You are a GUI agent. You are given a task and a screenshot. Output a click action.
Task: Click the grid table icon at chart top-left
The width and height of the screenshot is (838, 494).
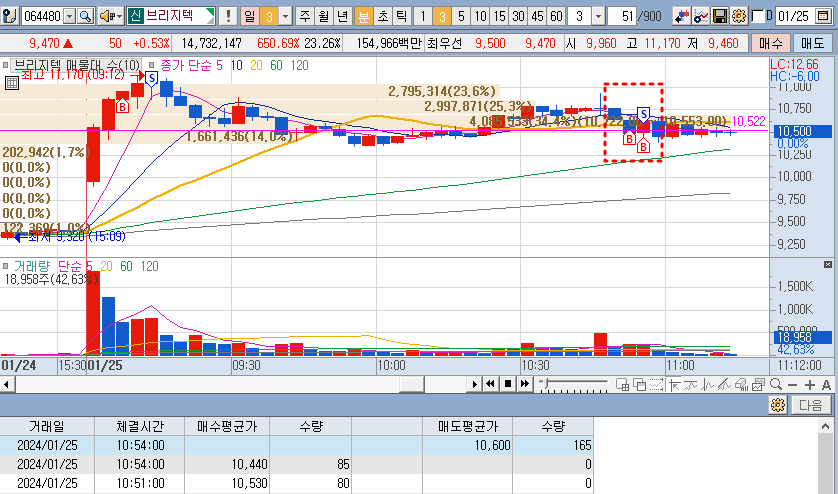pos(11,83)
